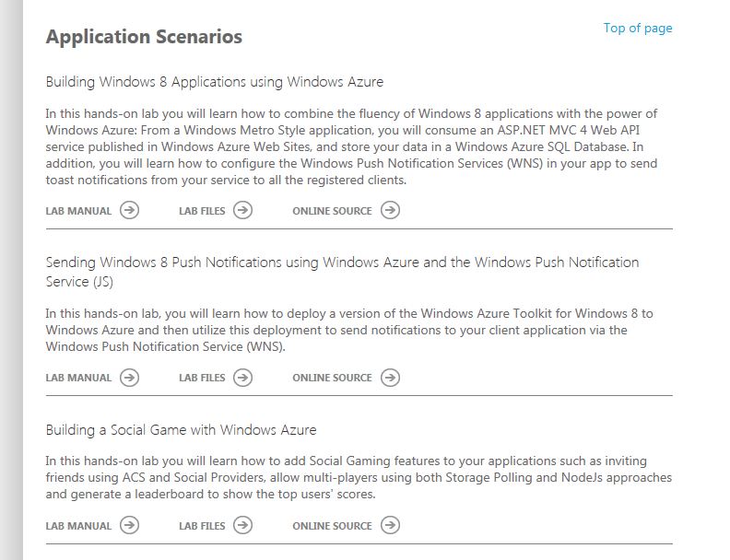Click the LAB MANUAL text for Social Game lab
The width and height of the screenshot is (730, 560).
tap(78, 526)
